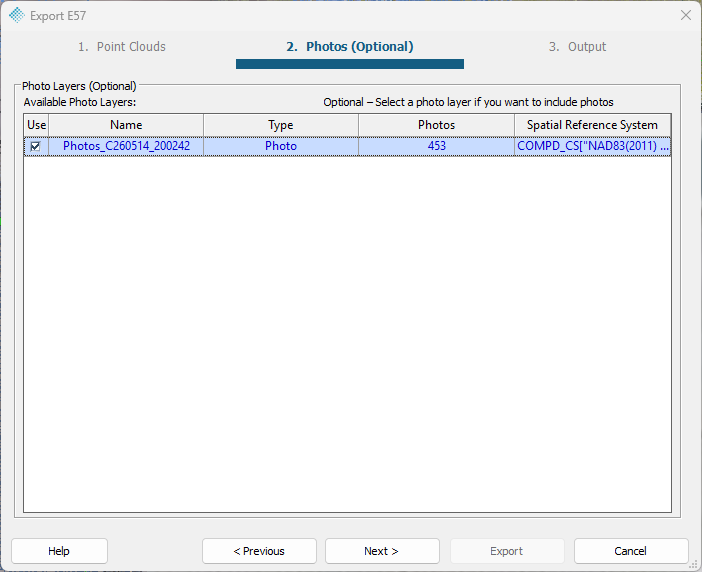The width and height of the screenshot is (702, 572).
Task: Click the disabled Export button
Action: pos(507,551)
